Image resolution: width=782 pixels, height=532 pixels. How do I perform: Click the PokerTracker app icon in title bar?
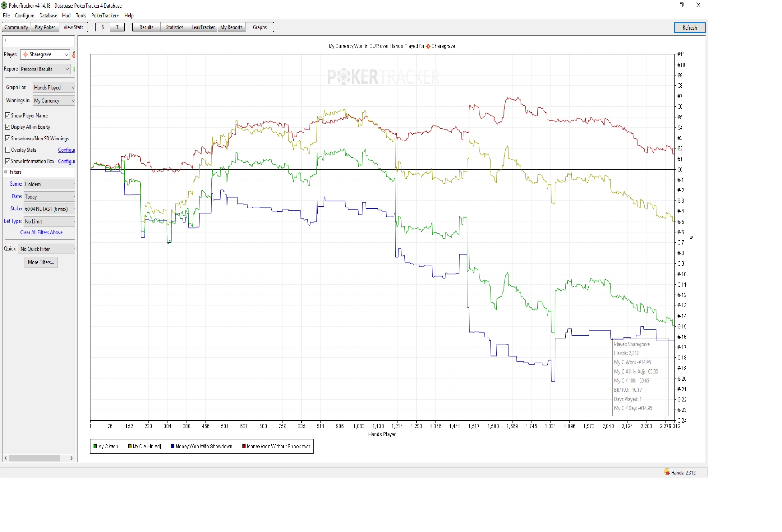[4, 5]
